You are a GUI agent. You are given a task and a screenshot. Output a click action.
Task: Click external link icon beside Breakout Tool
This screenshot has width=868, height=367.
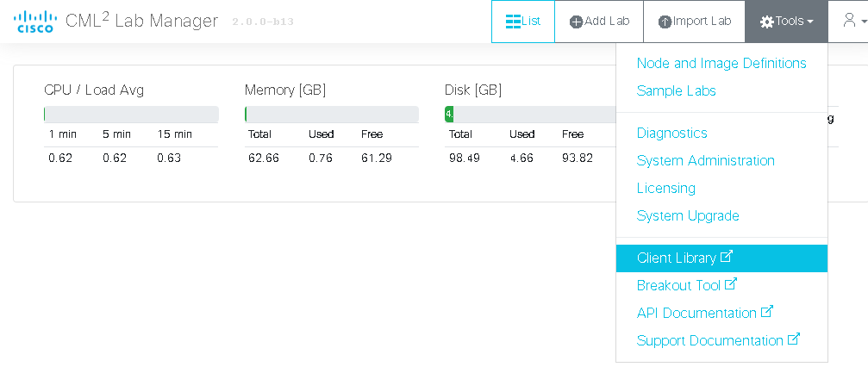tap(731, 284)
